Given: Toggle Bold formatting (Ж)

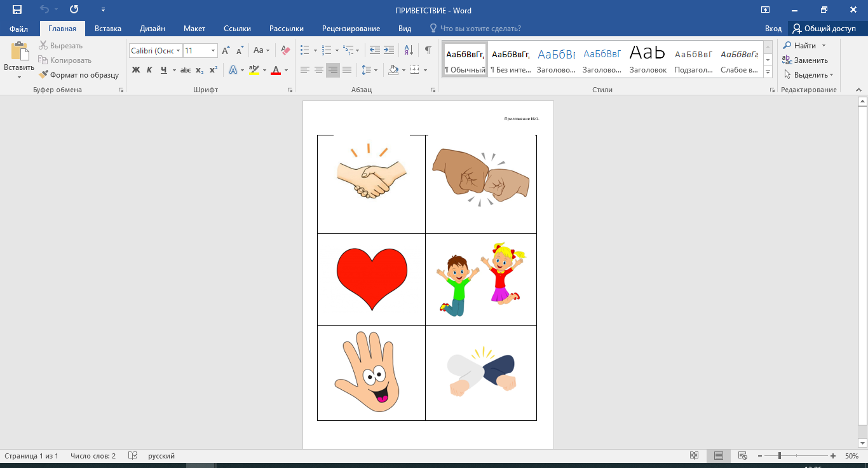Looking at the screenshot, I should pos(136,70).
